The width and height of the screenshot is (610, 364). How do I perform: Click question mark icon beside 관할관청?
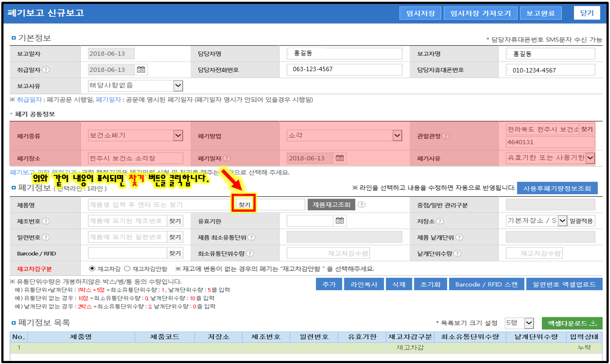[445, 136]
